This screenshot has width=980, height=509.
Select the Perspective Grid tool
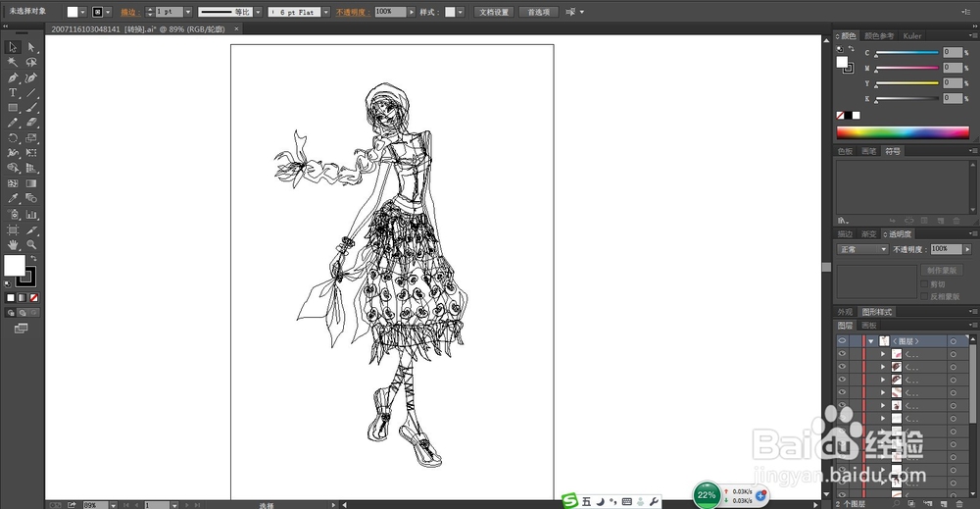click(x=31, y=169)
